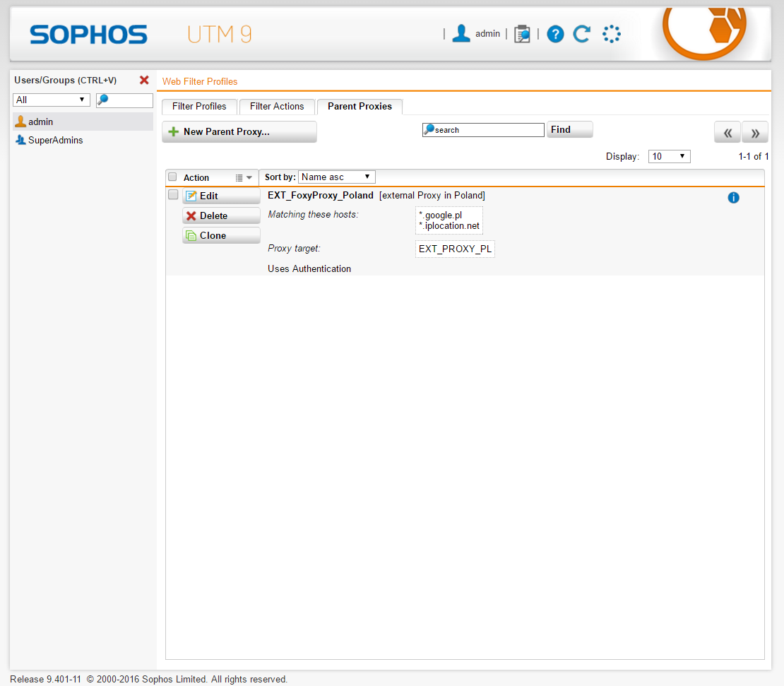
Task: Click the magnifier in Users/Groups search
Action: [102, 100]
